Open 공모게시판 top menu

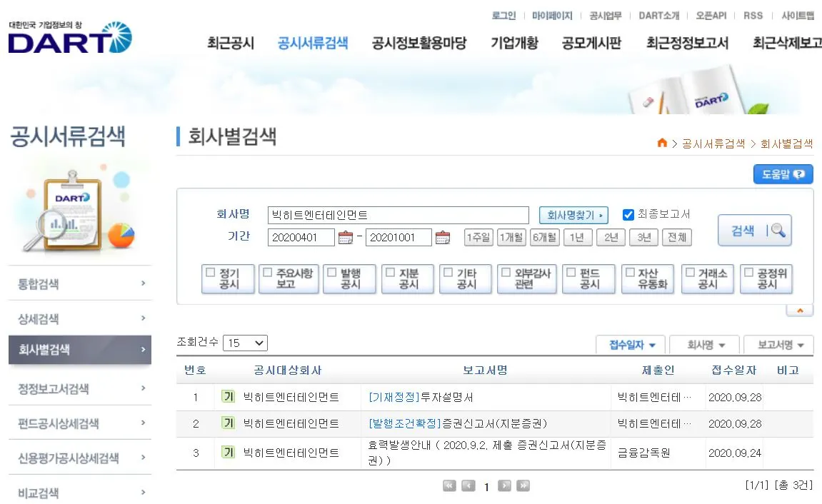coord(592,43)
